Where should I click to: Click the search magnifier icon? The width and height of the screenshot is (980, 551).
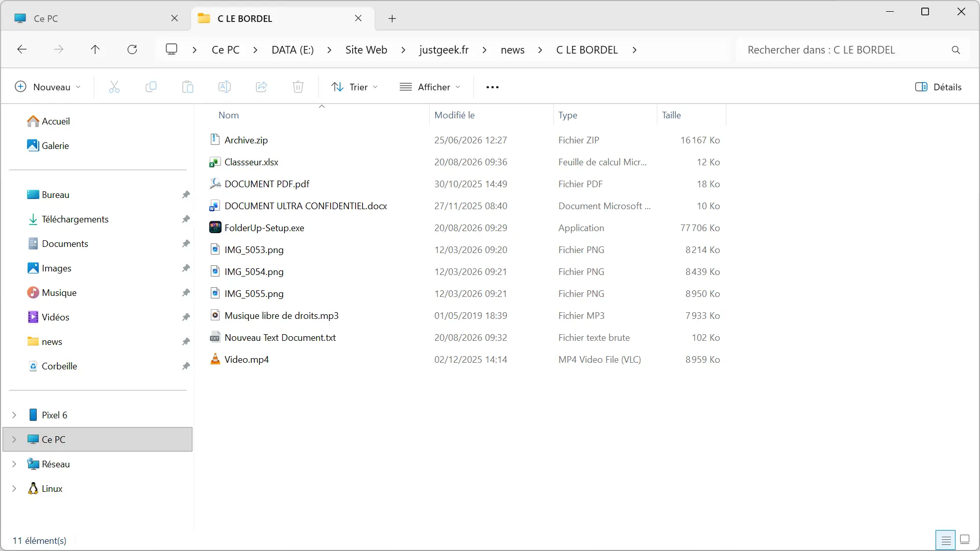pos(956,50)
